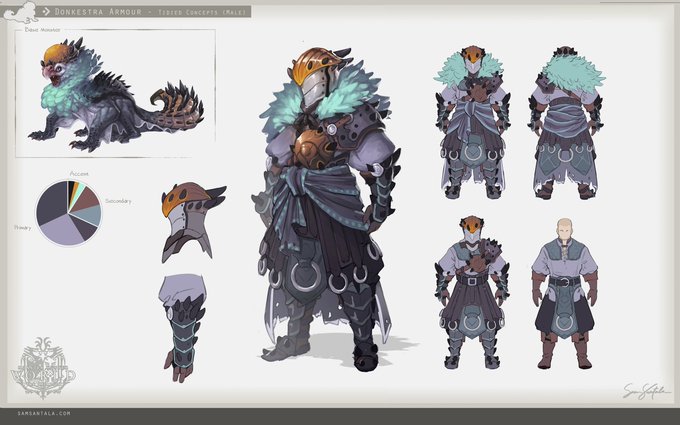680x425 pixels.
Task: Pick the largest dark slate pie segment
Action: coord(51,202)
